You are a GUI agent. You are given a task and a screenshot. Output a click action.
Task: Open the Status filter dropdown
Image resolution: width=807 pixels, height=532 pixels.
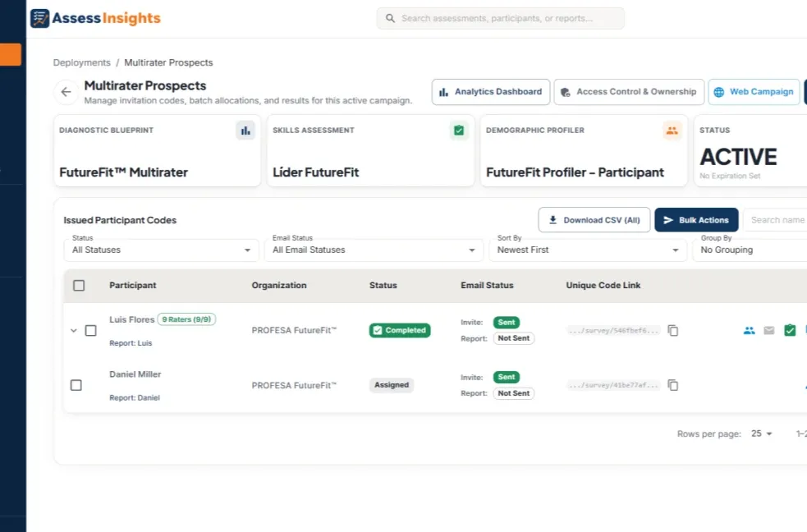click(x=161, y=250)
